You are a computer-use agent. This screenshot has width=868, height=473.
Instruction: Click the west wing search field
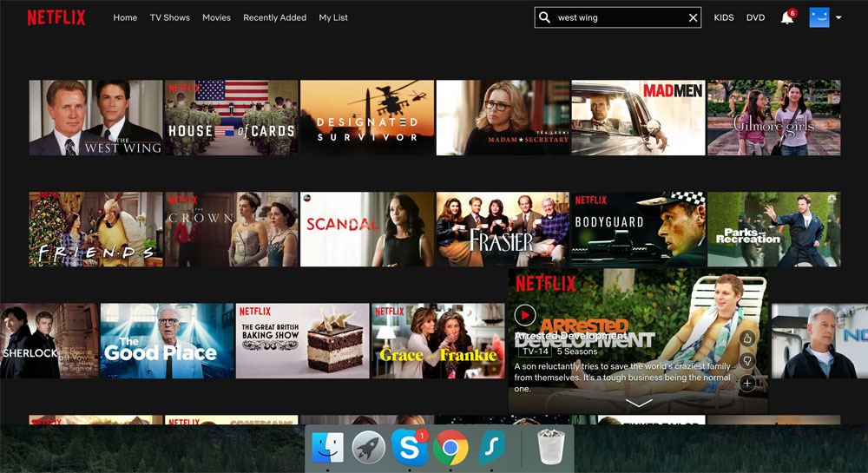(618, 17)
